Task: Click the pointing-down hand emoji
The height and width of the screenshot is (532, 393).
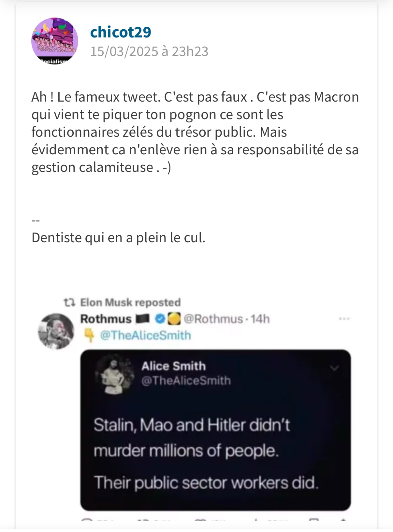Action: pos(89,335)
